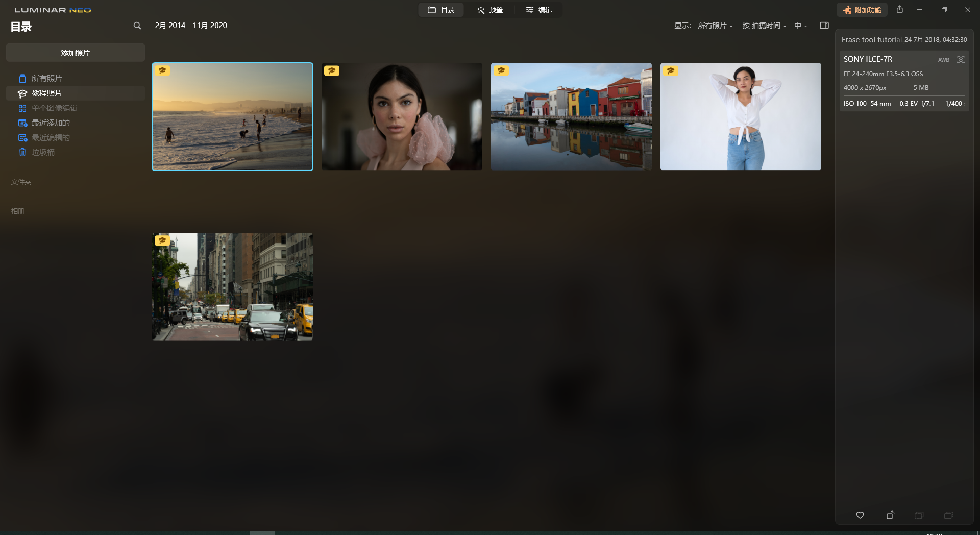Select the New York street taxi photo

click(x=232, y=287)
